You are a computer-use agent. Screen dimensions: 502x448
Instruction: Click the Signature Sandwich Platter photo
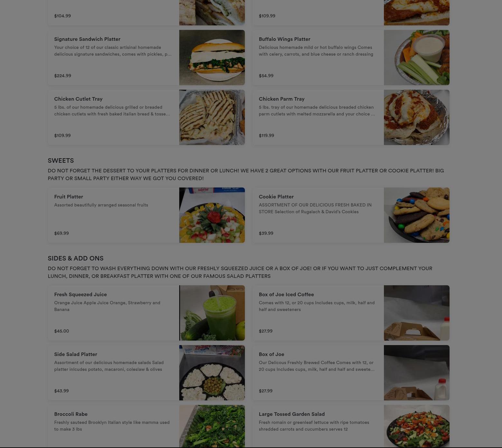pos(212,58)
